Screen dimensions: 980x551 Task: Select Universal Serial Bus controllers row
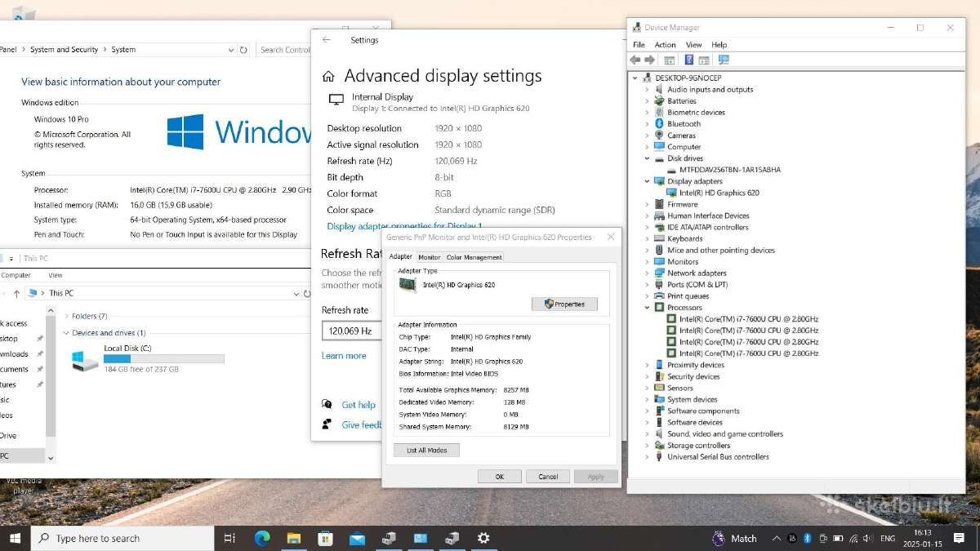(718, 456)
